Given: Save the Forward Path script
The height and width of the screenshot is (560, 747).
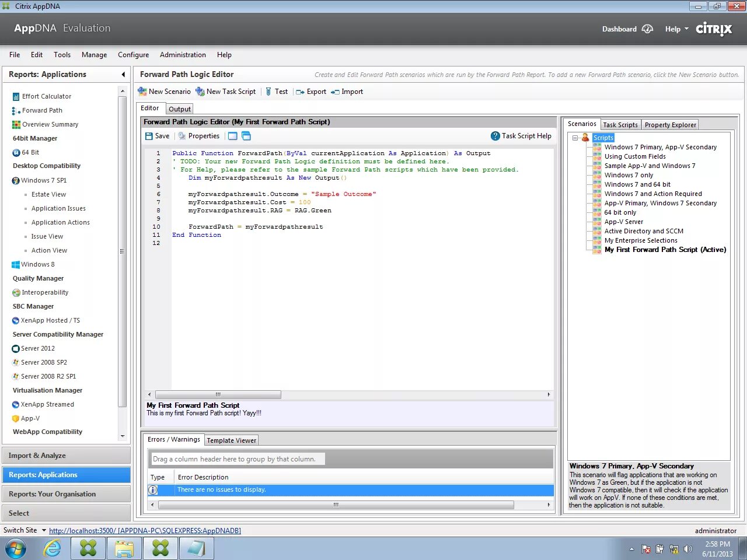Looking at the screenshot, I should coord(157,136).
